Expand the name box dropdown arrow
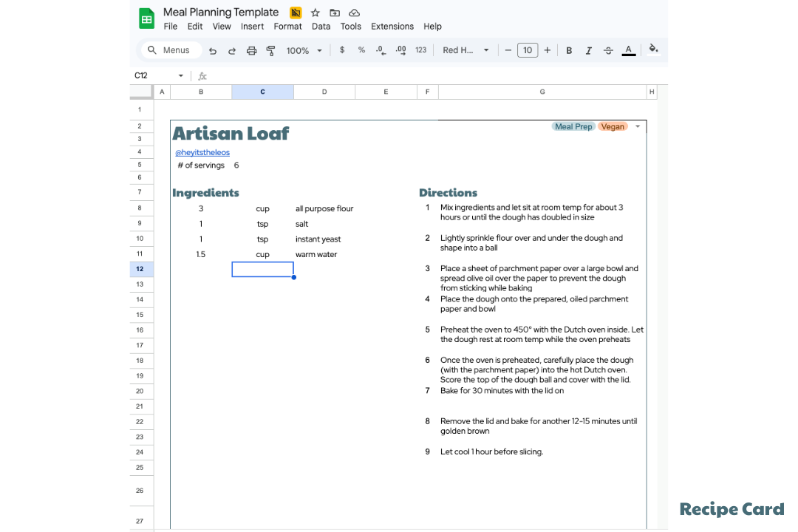Viewport: 798px width, 532px height. tap(181, 76)
